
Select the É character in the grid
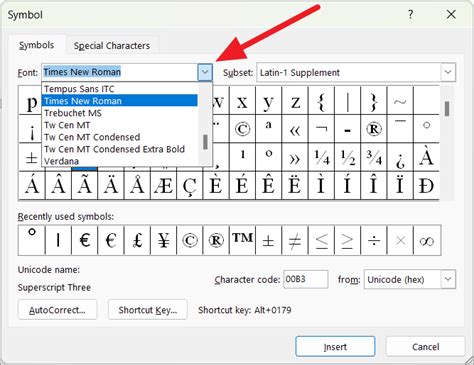[x=242, y=186]
